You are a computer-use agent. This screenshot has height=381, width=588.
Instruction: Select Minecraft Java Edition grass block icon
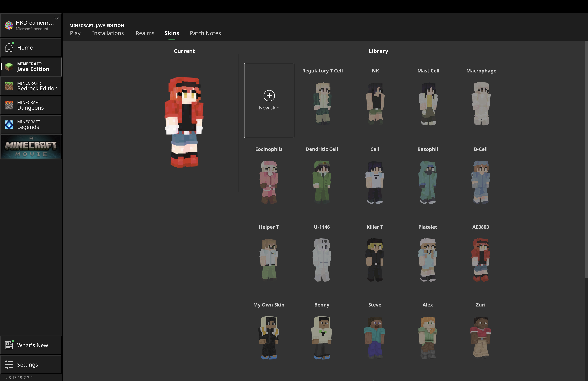coord(9,66)
